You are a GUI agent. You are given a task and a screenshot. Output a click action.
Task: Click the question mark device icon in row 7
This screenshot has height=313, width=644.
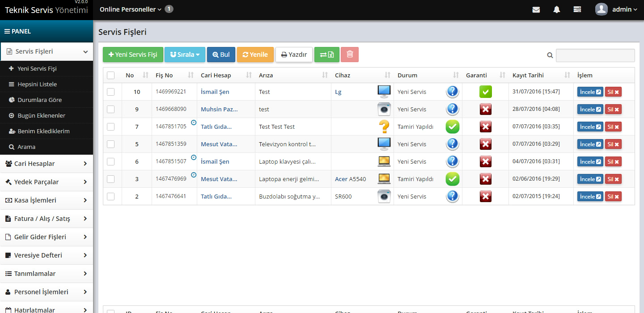coord(384,127)
